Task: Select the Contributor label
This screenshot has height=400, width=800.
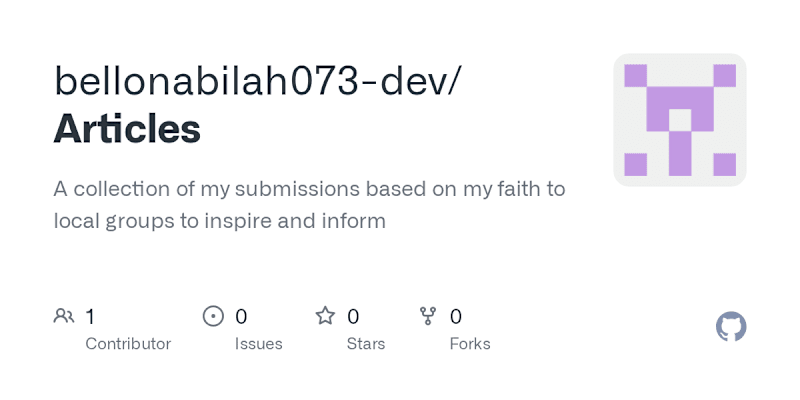Action: click(x=128, y=344)
